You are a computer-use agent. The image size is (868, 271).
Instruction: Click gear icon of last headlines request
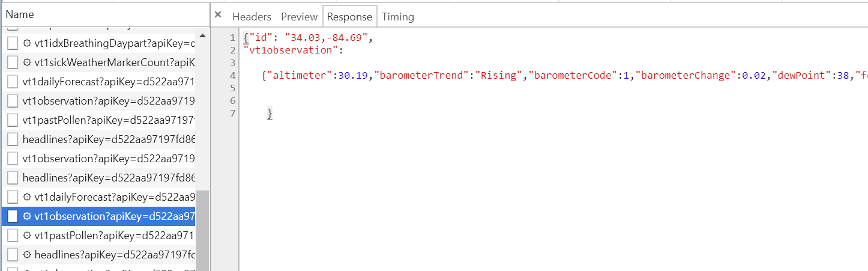[26, 255]
